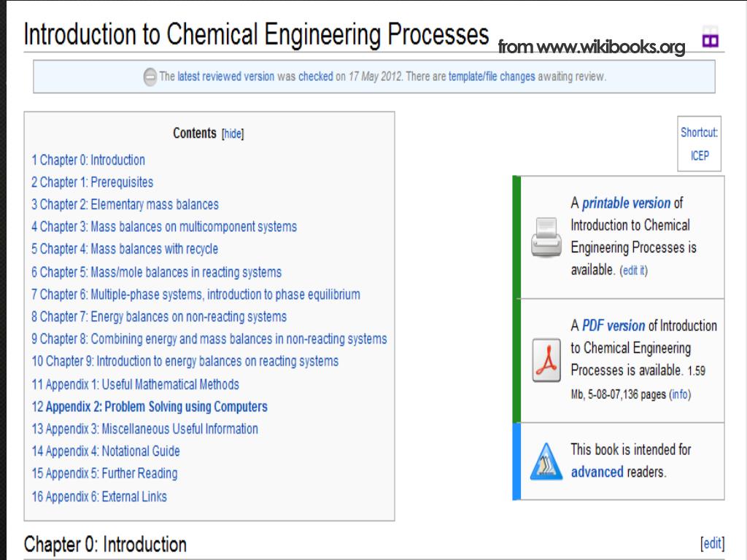Open the printable version link
The image size is (747, 560).
[626, 203]
